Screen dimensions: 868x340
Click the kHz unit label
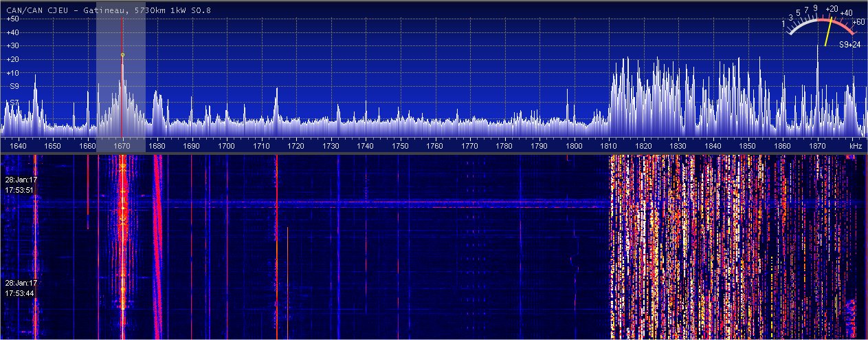pyautogui.click(x=855, y=146)
